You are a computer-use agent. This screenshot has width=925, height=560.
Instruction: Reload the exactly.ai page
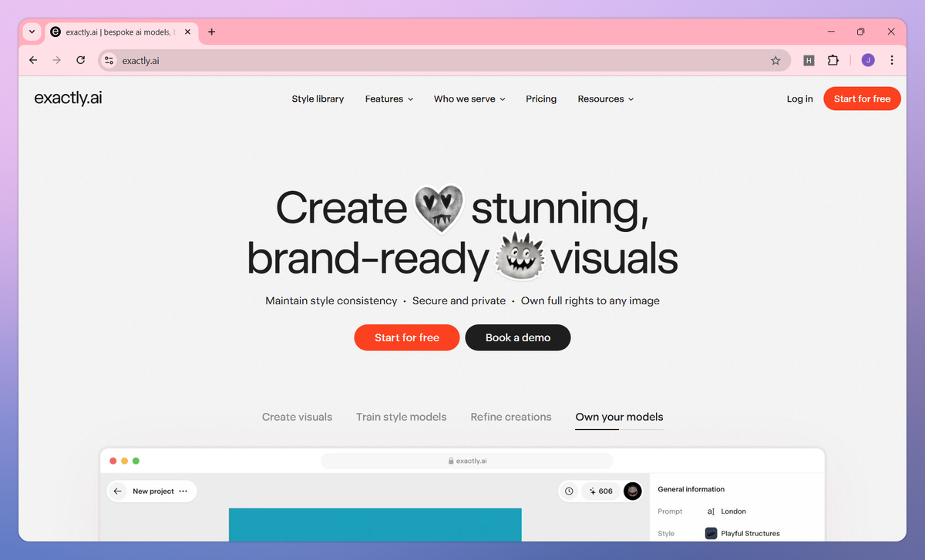tap(80, 60)
